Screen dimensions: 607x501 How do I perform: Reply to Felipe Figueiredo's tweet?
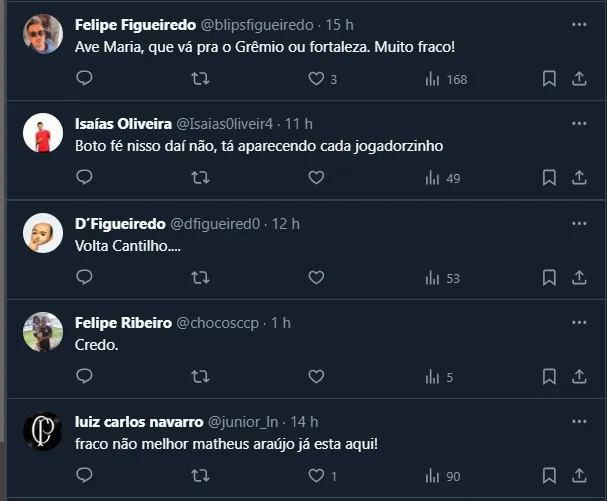(x=85, y=79)
